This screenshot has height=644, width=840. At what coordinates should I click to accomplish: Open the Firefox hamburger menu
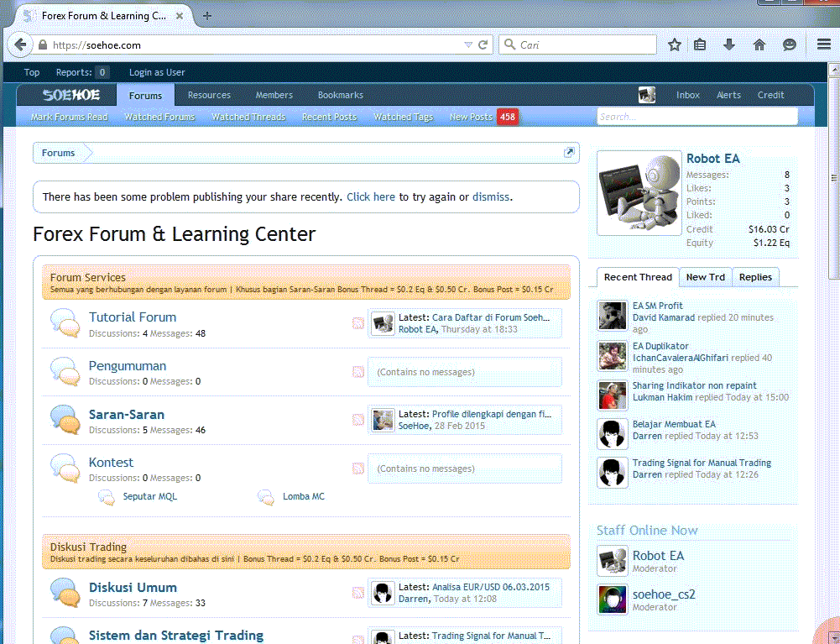click(x=824, y=45)
